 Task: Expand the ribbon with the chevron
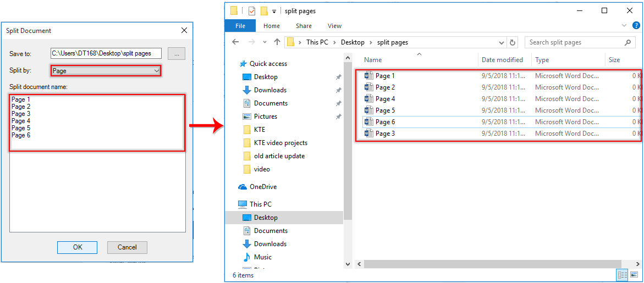[x=625, y=26]
